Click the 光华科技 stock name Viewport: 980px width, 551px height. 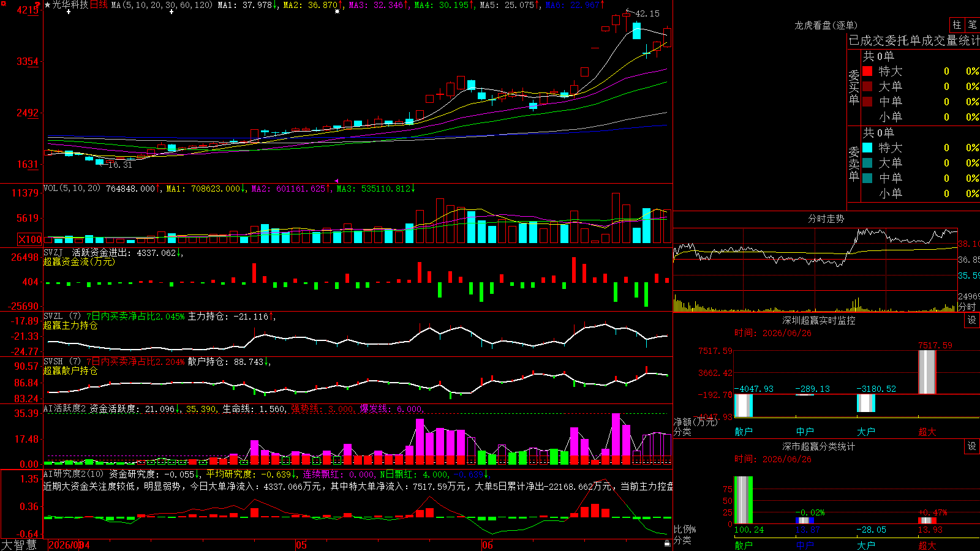coord(70,5)
